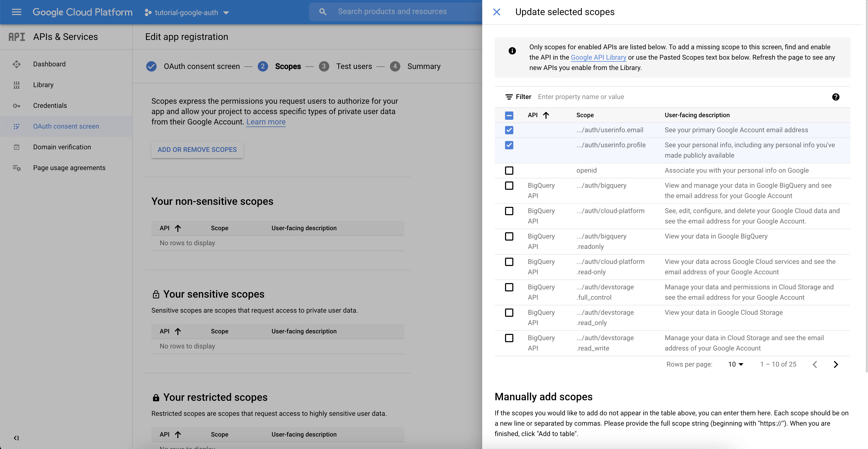868x449 pixels.
Task: Click the search magnifier icon
Action: point(323,12)
